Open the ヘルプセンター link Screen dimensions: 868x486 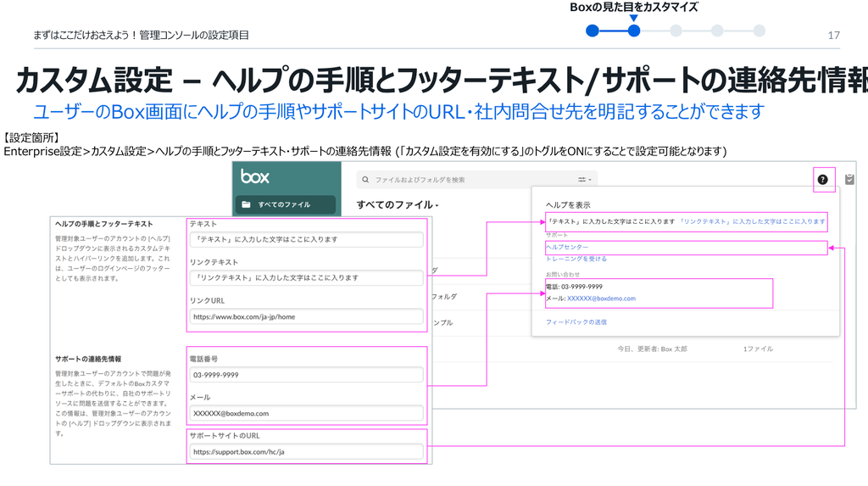click(x=567, y=248)
